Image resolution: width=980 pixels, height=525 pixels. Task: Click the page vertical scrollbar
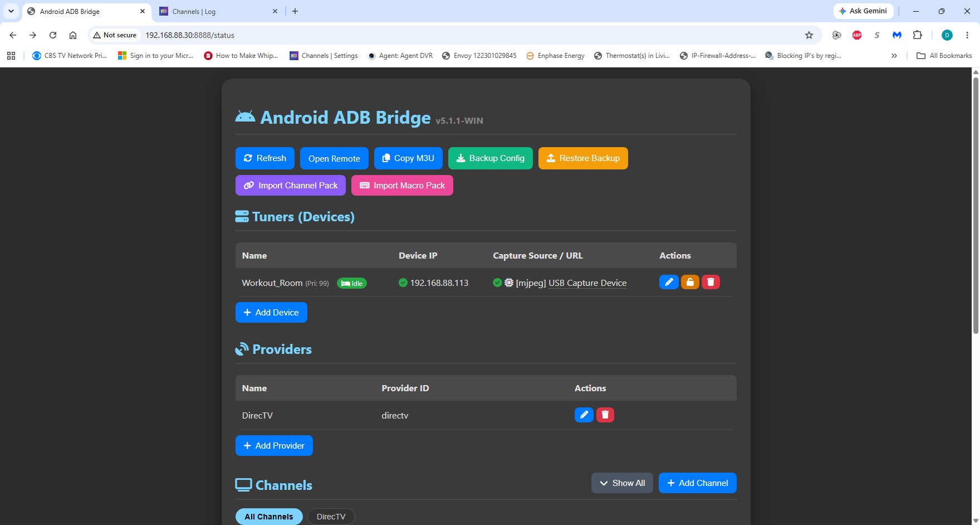(976, 206)
